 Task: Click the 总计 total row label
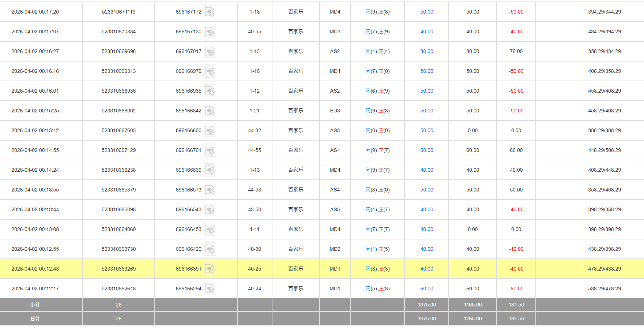point(35,319)
